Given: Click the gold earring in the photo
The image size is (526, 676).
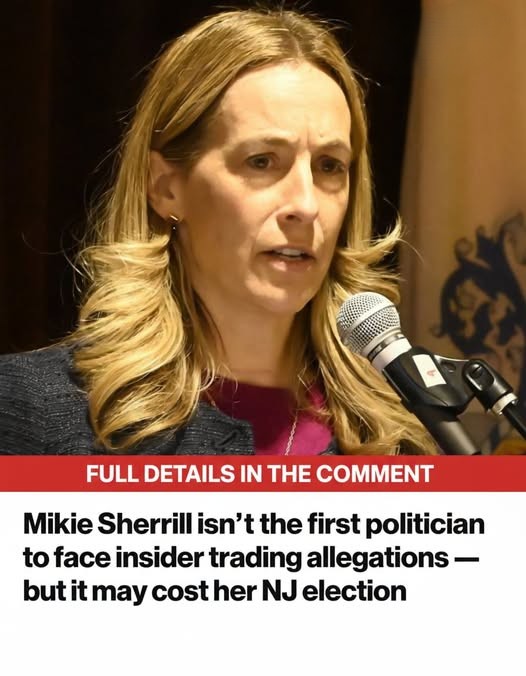Looking at the screenshot, I should pyautogui.click(x=174, y=219).
